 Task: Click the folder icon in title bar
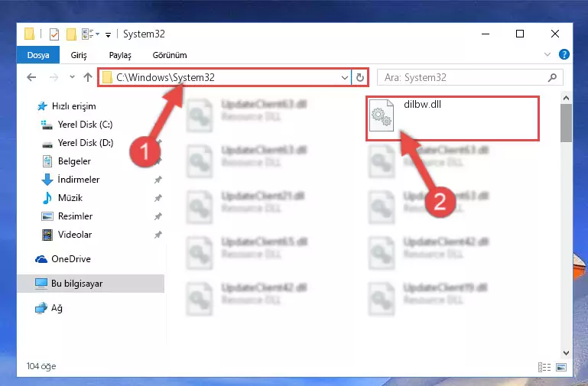click(30, 34)
